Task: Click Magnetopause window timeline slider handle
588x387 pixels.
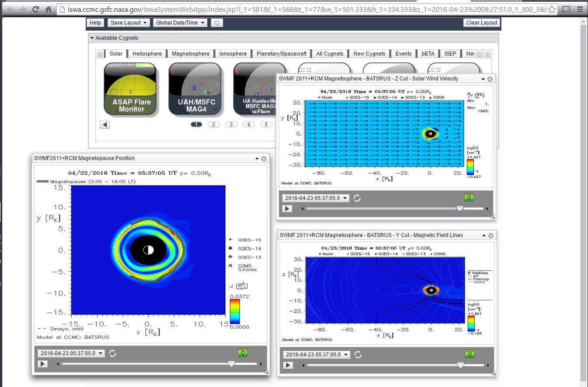Action: pos(232,364)
